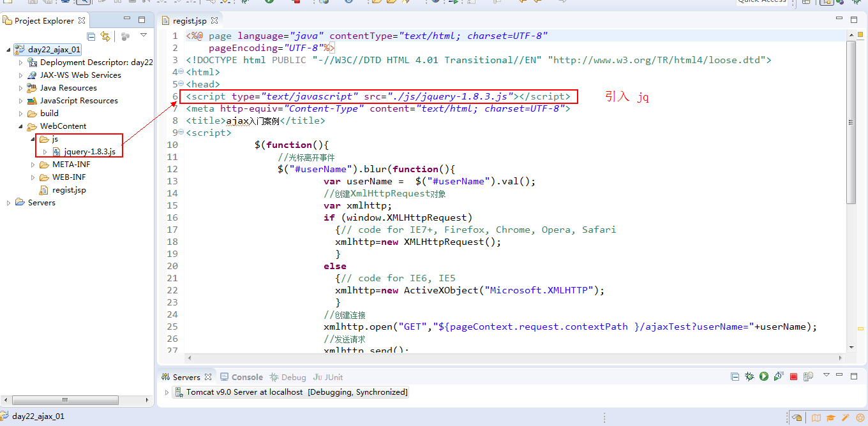Viewport: 868px width, 426px height.
Task: Collapse all in Project Explorer
Action: pyautogui.click(x=91, y=36)
